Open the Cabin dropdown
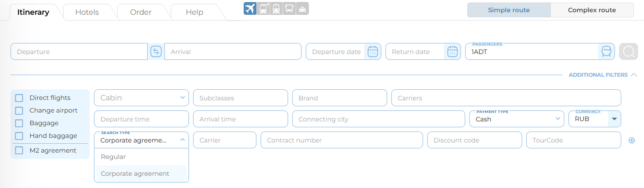The width and height of the screenshot is (644, 188). click(x=141, y=98)
